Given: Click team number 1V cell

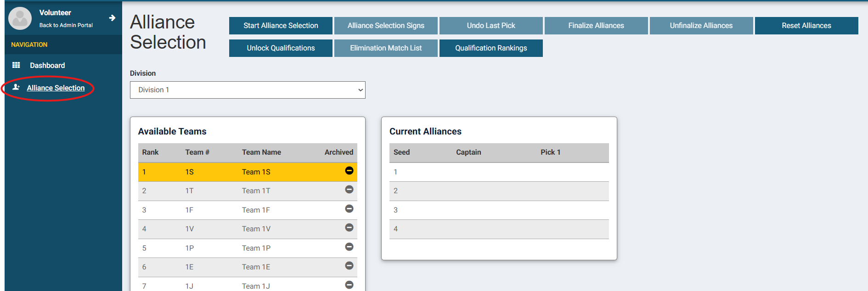Looking at the screenshot, I should [189, 229].
